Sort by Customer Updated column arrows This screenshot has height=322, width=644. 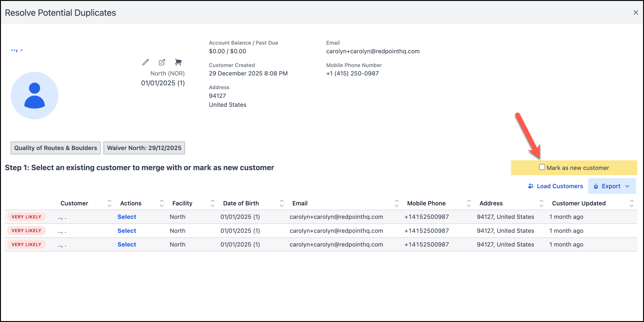[631, 203]
